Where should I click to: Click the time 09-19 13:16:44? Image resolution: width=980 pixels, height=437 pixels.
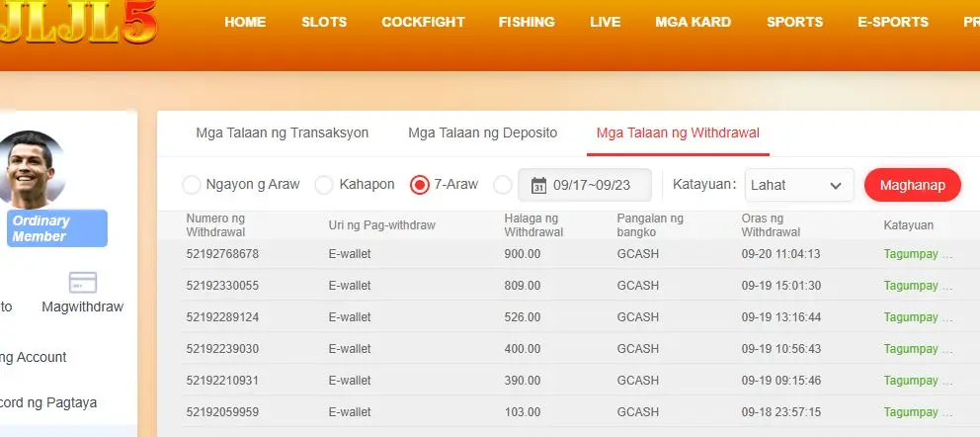click(781, 317)
